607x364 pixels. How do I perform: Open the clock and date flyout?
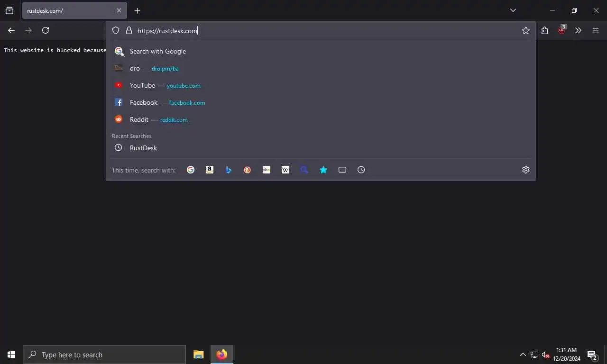(x=567, y=355)
